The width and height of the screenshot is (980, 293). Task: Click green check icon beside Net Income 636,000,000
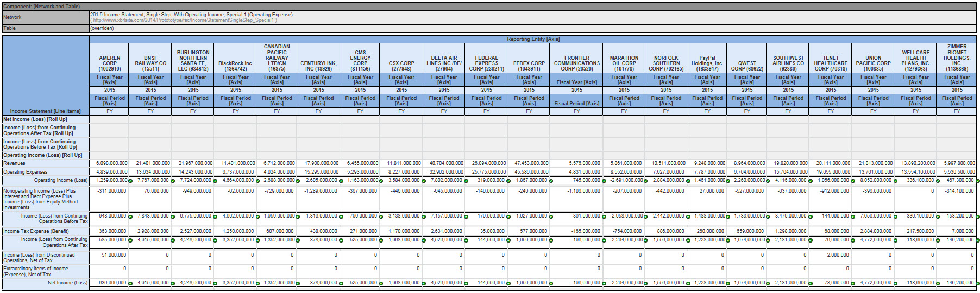click(130, 283)
